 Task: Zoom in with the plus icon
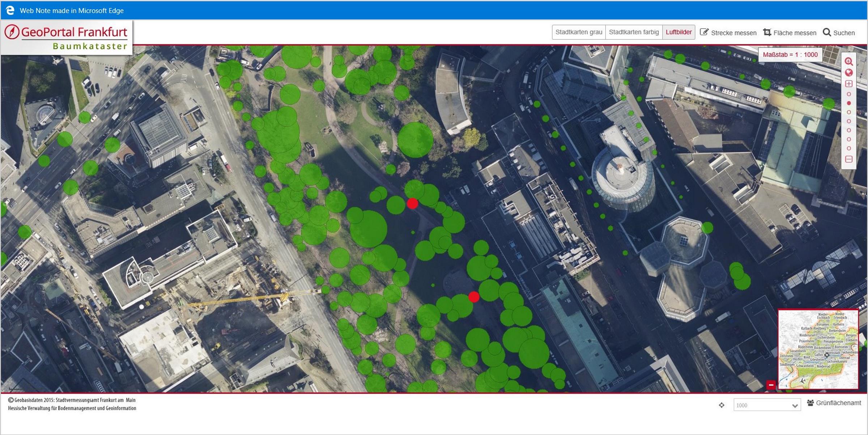849,84
